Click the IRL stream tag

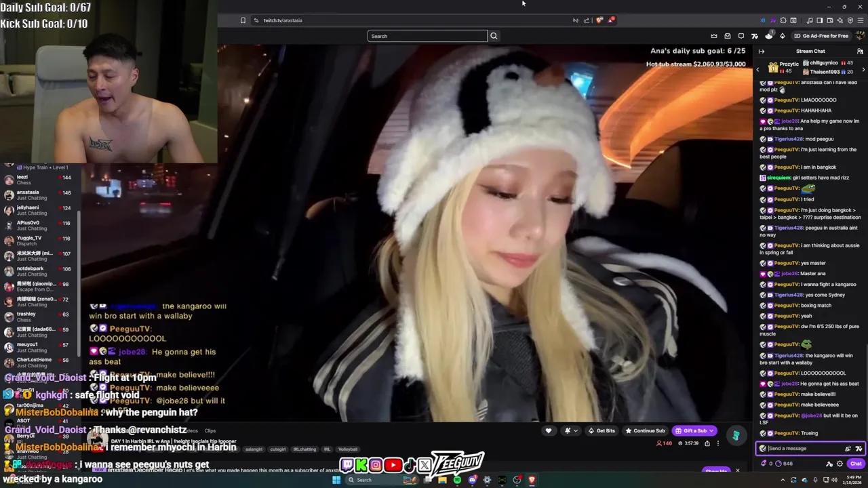[327, 449]
